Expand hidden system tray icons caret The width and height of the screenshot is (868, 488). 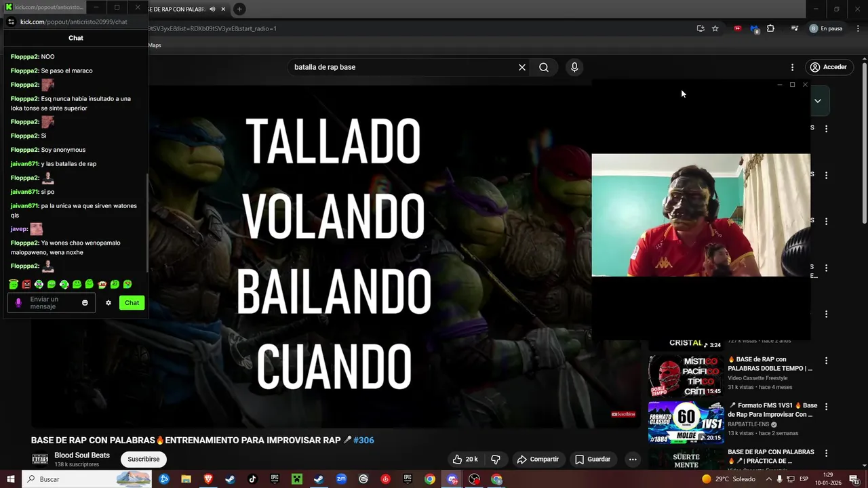[768, 479]
